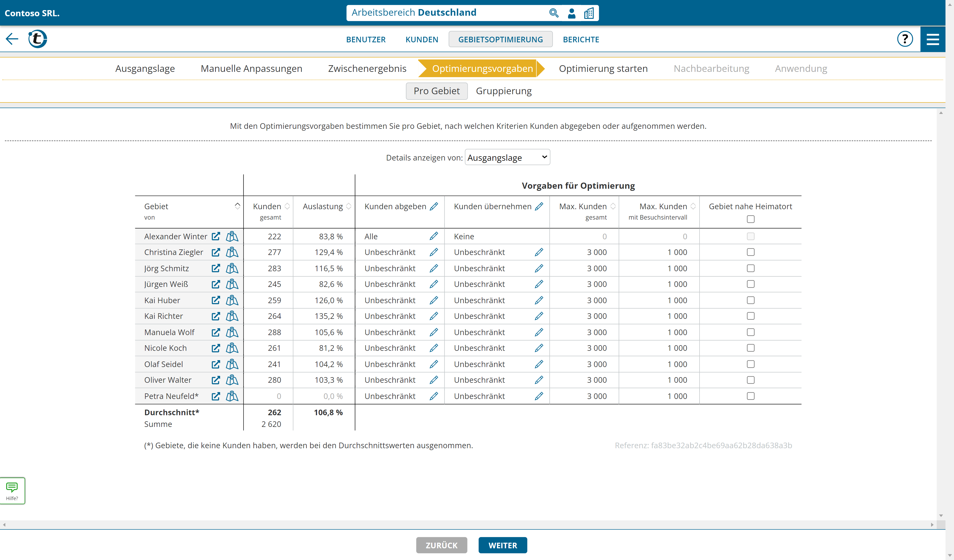Viewport: 954px width, 560px height.
Task: Click the ZURÜCK button
Action: point(441,545)
